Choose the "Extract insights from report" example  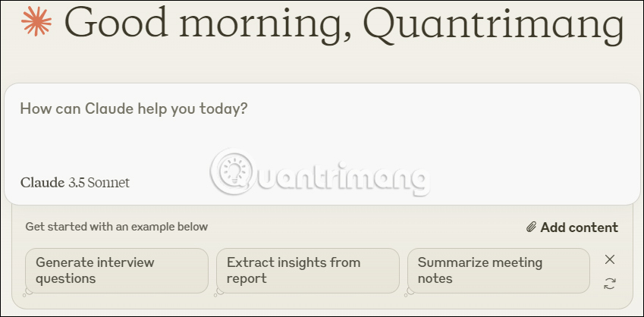[x=307, y=271]
